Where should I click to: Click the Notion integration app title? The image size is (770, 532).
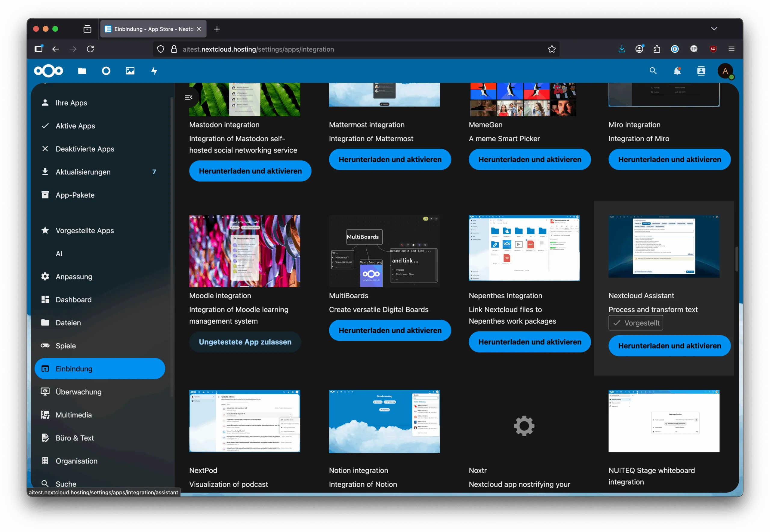click(358, 470)
